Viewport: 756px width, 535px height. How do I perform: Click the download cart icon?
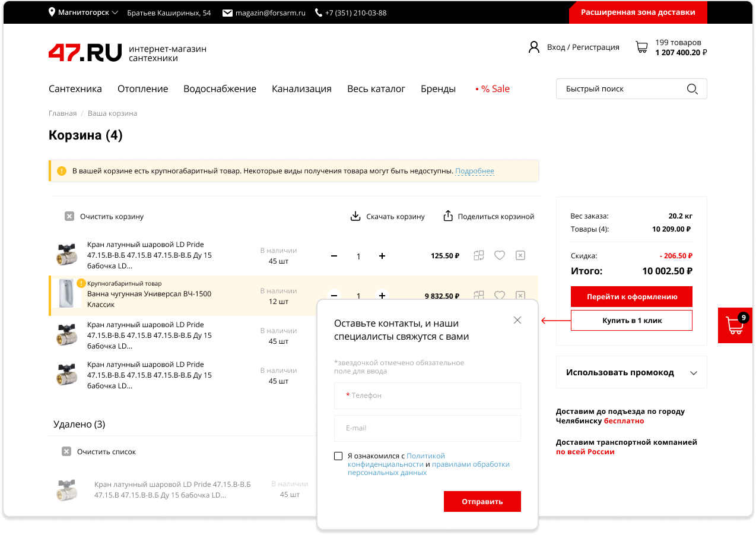pos(355,216)
